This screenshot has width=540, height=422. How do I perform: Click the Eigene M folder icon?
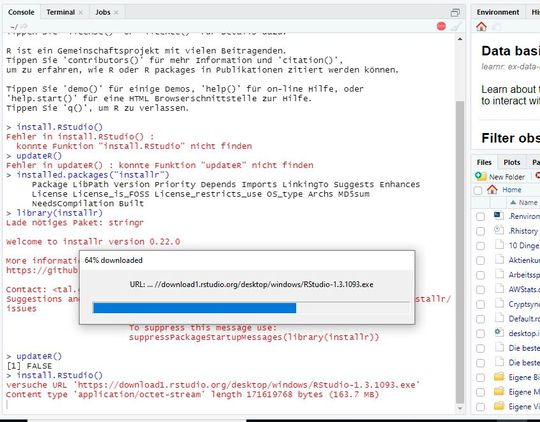click(x=499, y=391)
